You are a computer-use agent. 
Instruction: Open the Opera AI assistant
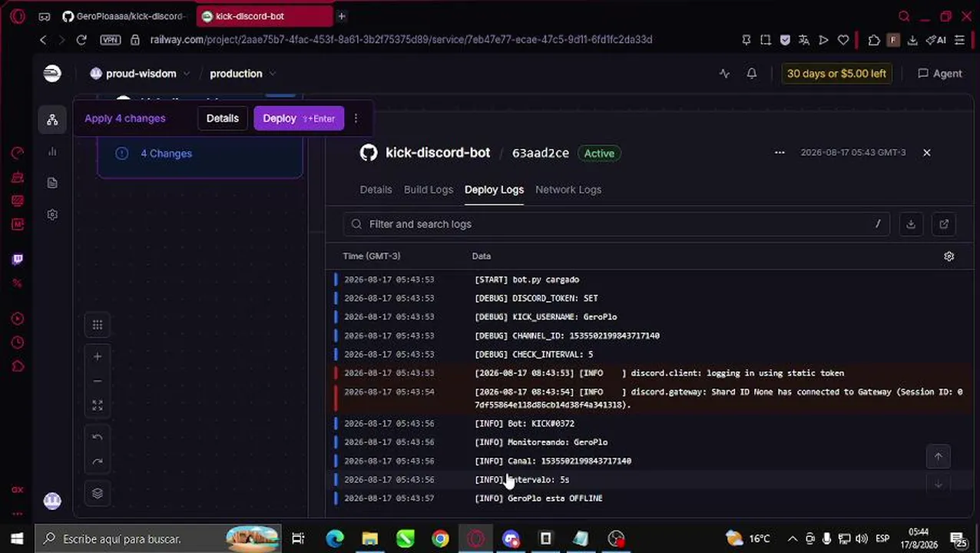936,40
